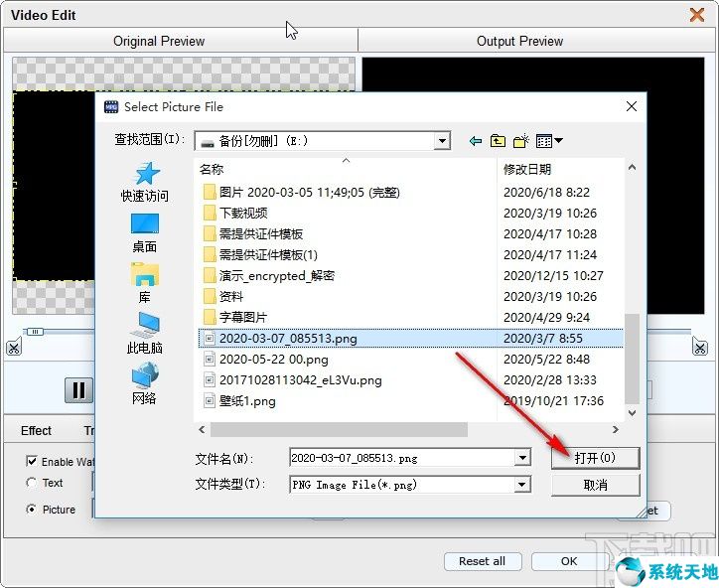Click 取消 cancel button

point(595,485)
